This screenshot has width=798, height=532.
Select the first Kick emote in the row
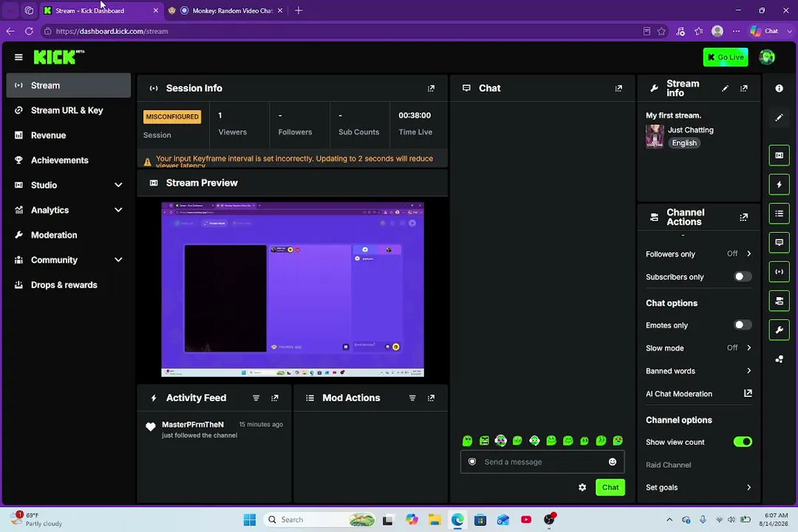pos(467,440)
